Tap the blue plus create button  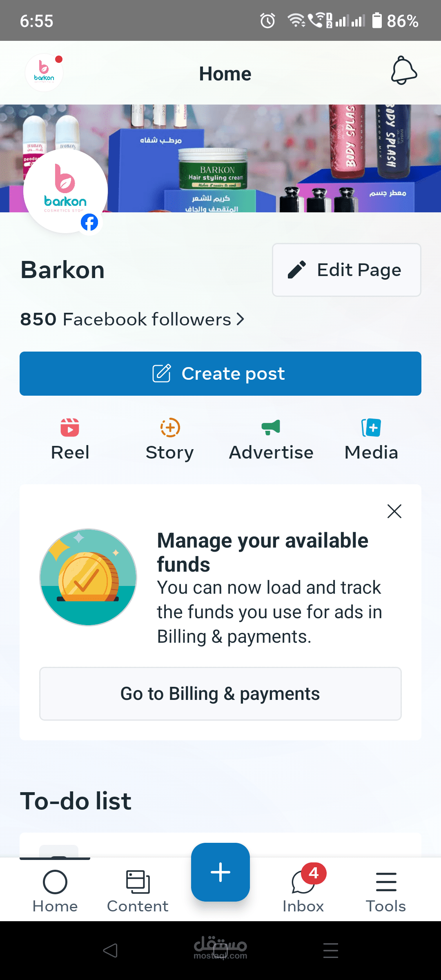[220, 872]
